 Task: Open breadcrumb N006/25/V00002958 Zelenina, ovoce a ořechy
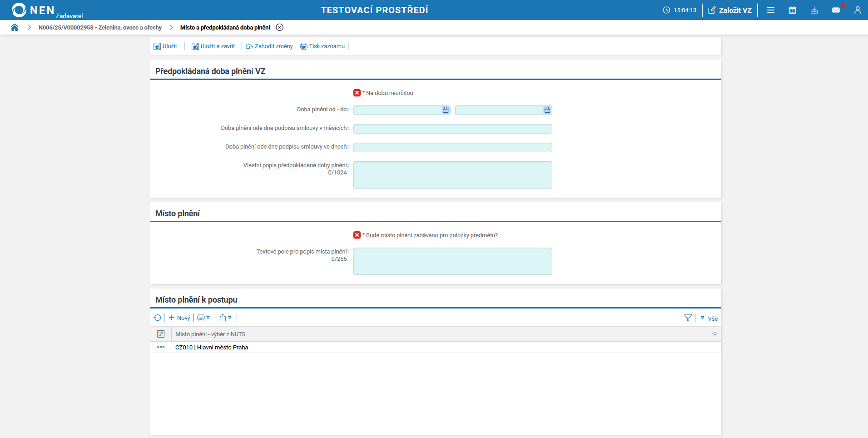(100, 27)
